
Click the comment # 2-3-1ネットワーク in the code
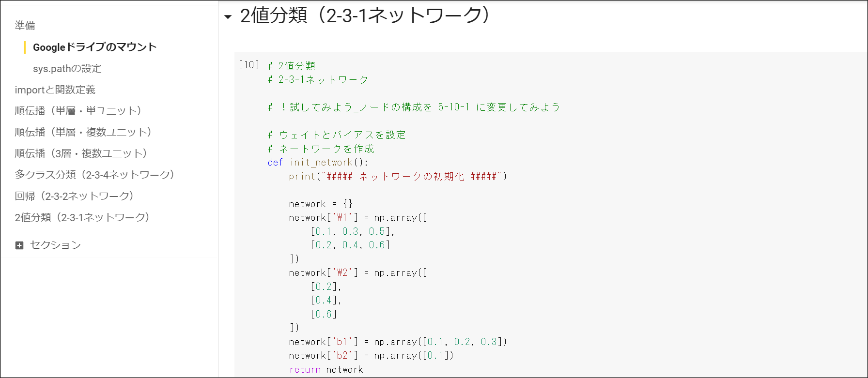[318, 79]
